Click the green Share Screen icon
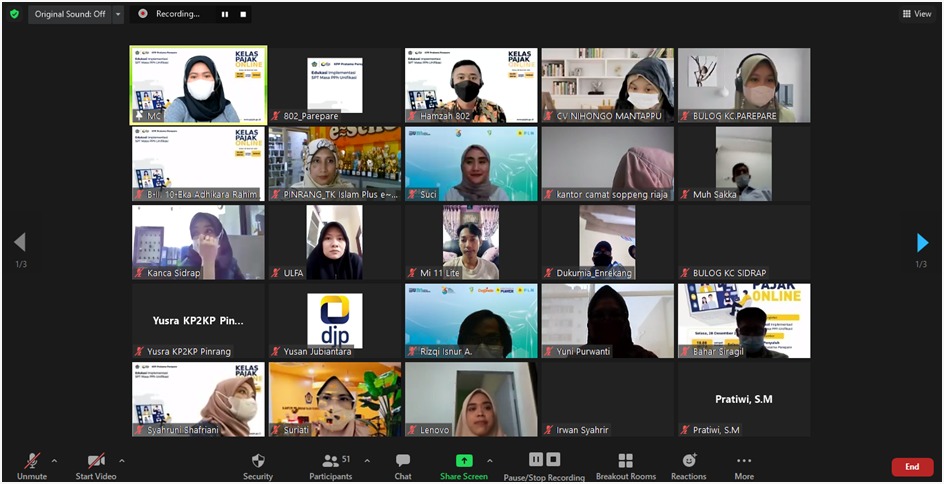 coord(464,461)
